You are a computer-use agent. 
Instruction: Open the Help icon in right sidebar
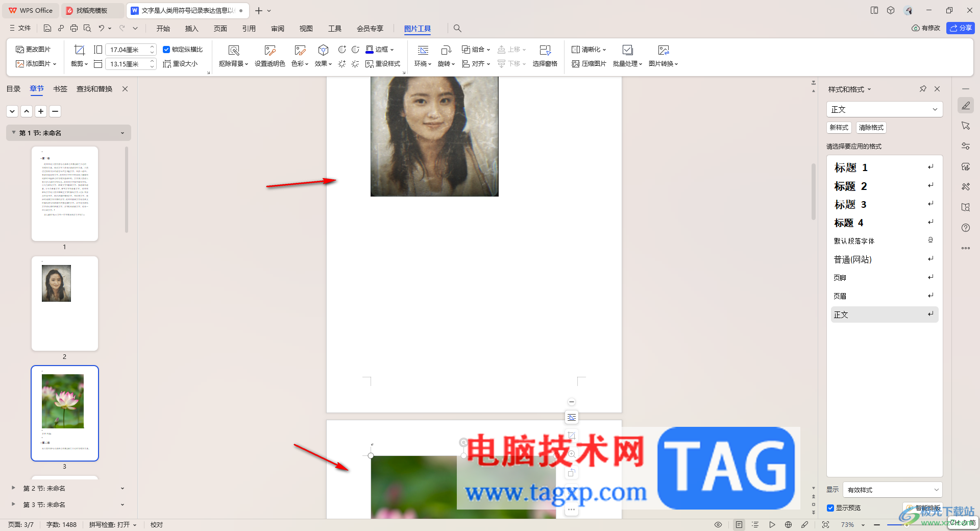coord(966,228)
